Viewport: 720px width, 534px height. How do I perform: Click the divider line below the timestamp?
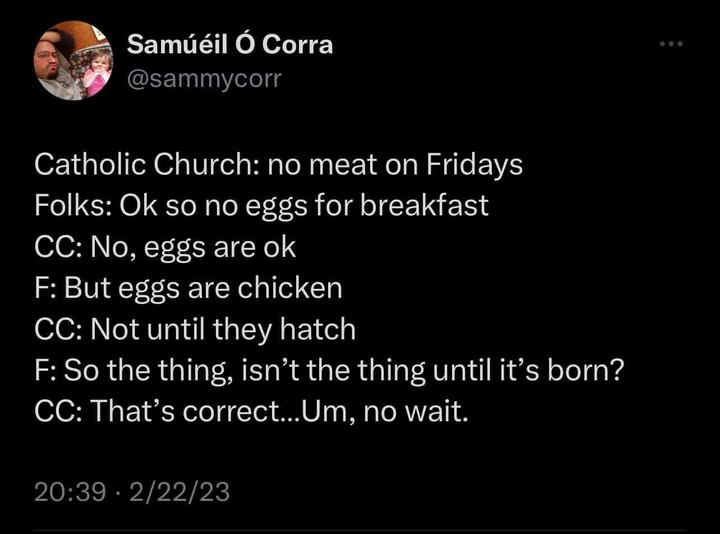pos(360,530)
